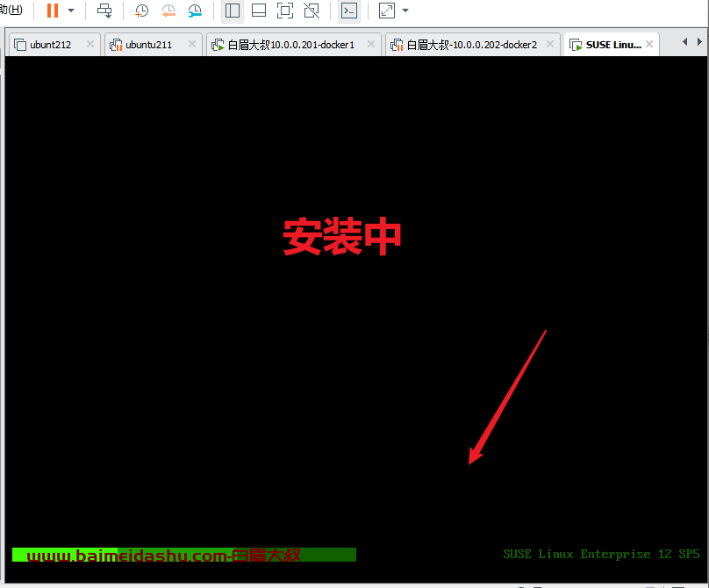
Task: Toggle the thumbnail bar view
Action: [259, 11]
